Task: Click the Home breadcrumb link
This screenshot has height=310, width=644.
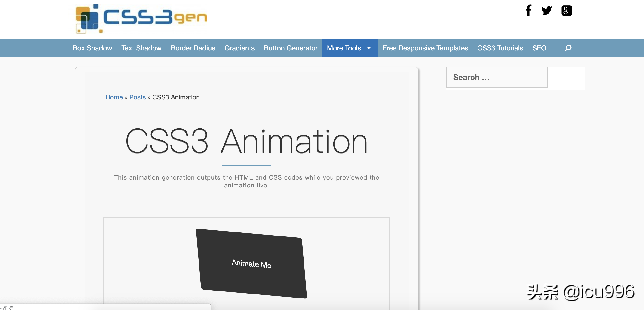Action: [x=113, y=97]
